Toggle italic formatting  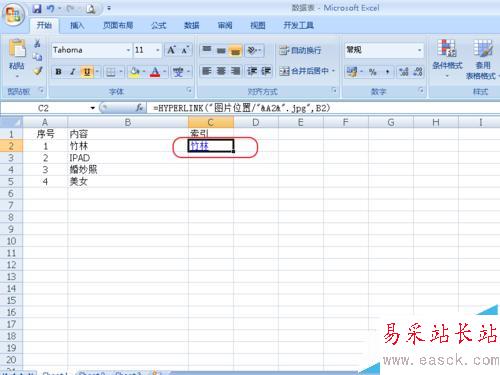pos(73,72)
